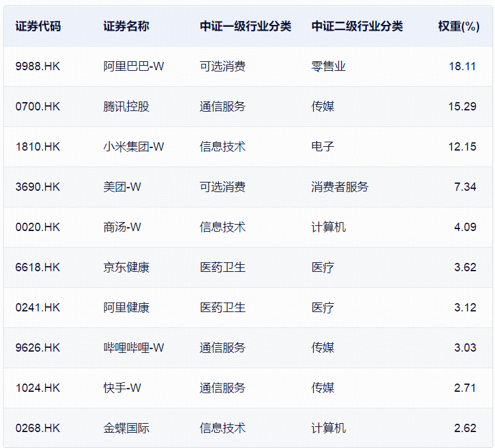
Task: Click 零售业 secondary industry cell
Action: [329, 66]
